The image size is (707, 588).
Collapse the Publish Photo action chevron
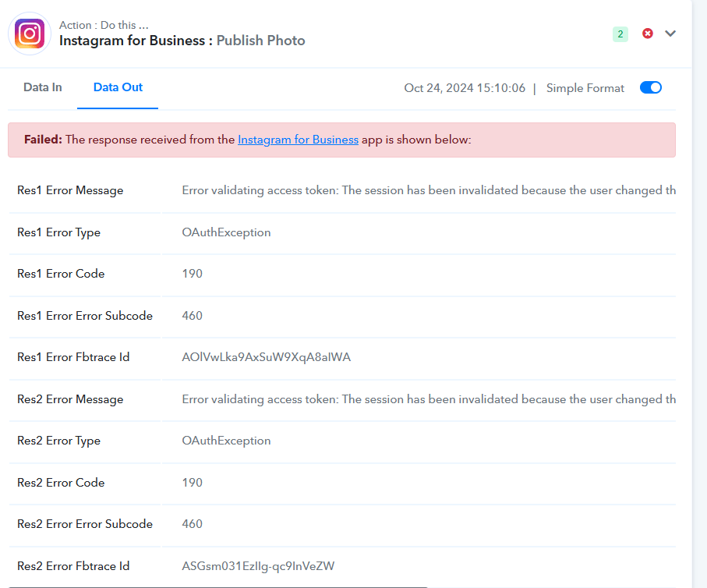pyautogui.click(x=670, y=34)
